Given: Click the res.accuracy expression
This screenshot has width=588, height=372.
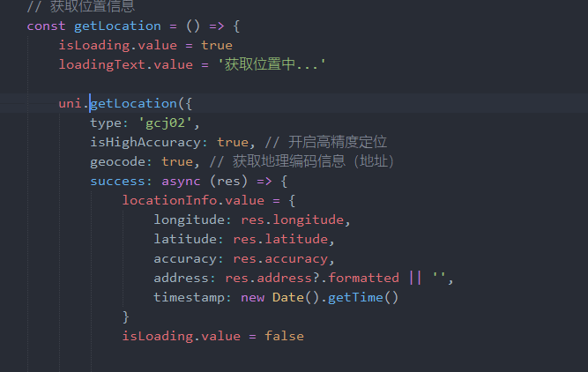Looking at the screenshot, I should 284,258.
